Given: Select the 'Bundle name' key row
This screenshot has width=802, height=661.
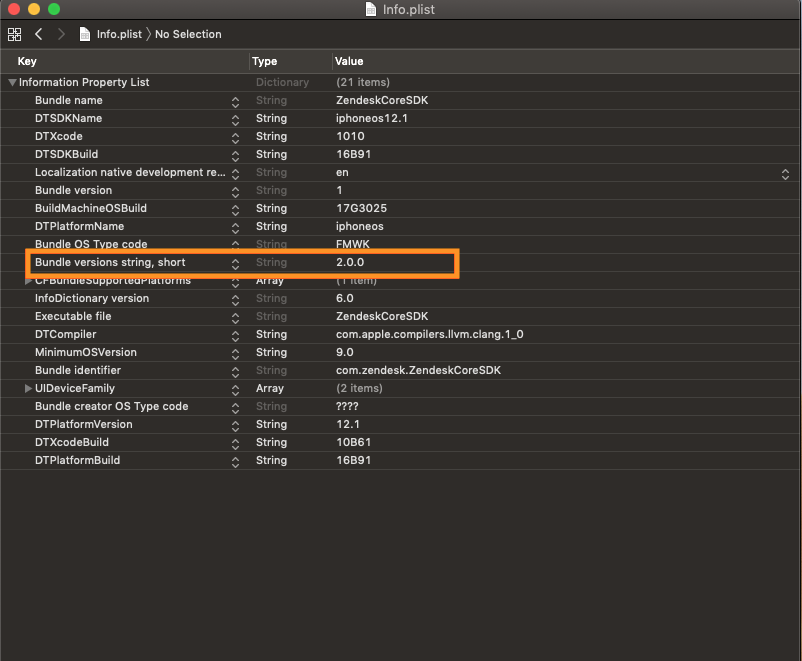Looking at the screenshot, I should (69, 100).
